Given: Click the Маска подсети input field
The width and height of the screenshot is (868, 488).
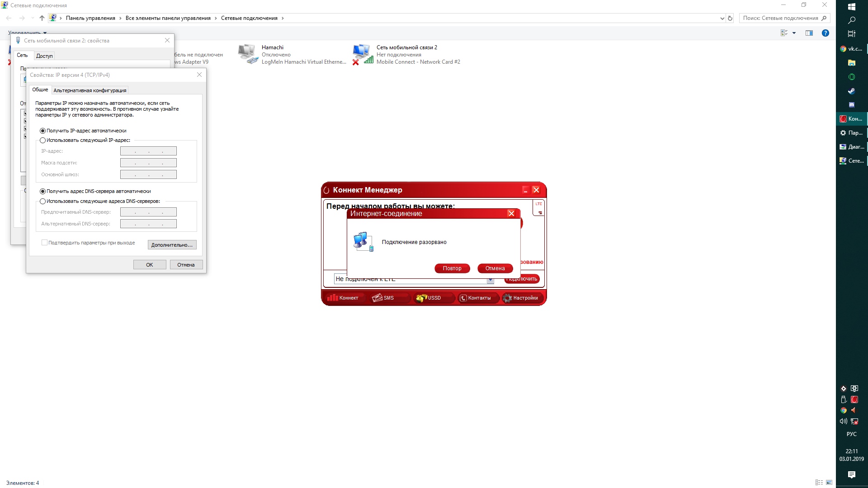Looking at the screenshot, I should 148,163.
